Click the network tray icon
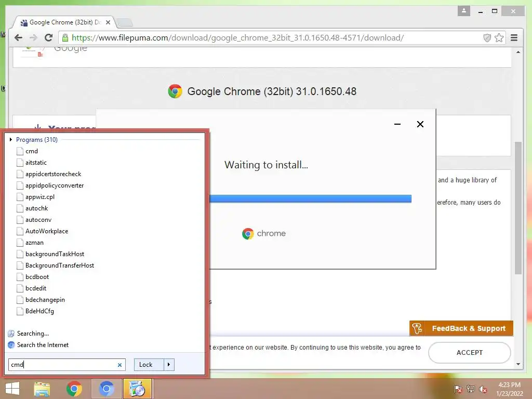 tap(471, 389)
